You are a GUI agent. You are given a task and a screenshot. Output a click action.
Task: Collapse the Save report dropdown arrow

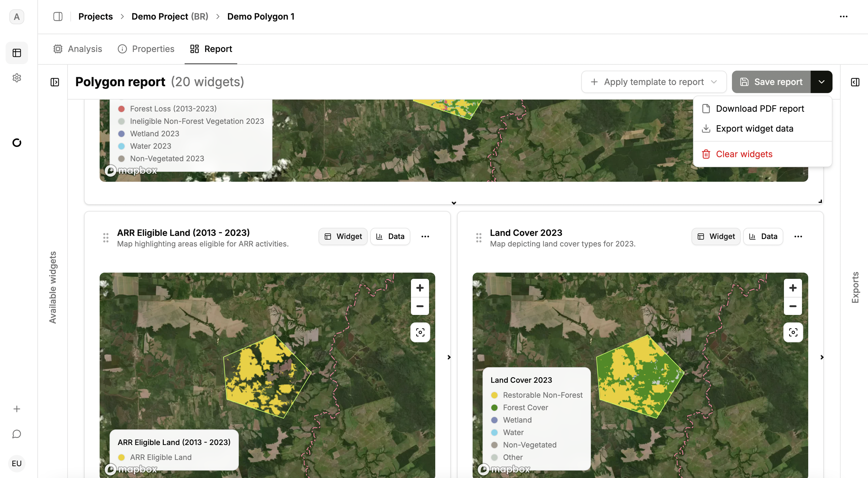pyautogui.click(x=821, y=82)
